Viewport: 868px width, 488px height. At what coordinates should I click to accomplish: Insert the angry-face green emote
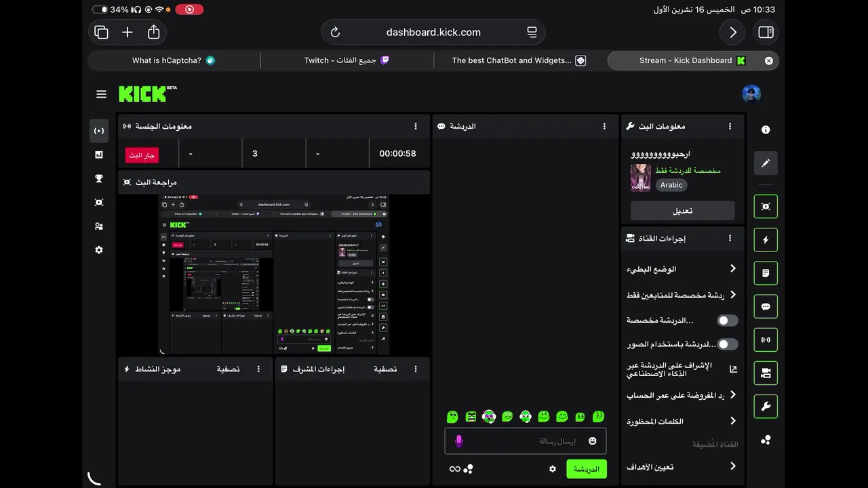tap(471, 416)
